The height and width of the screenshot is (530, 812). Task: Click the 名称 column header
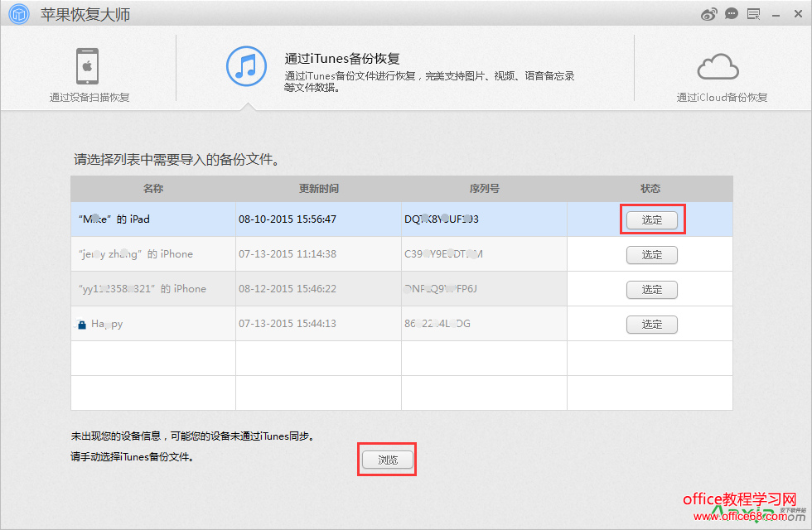click(x=153, y=189)
